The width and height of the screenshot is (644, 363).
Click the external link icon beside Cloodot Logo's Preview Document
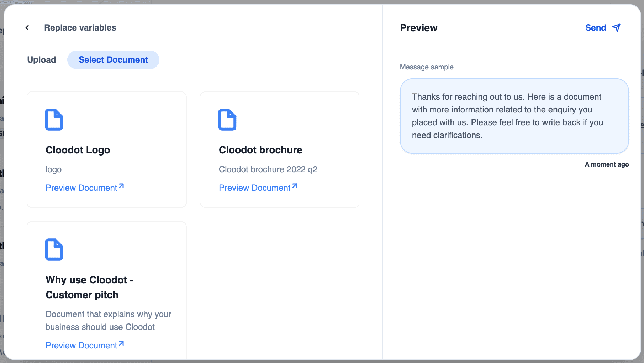tap(121, 185)
